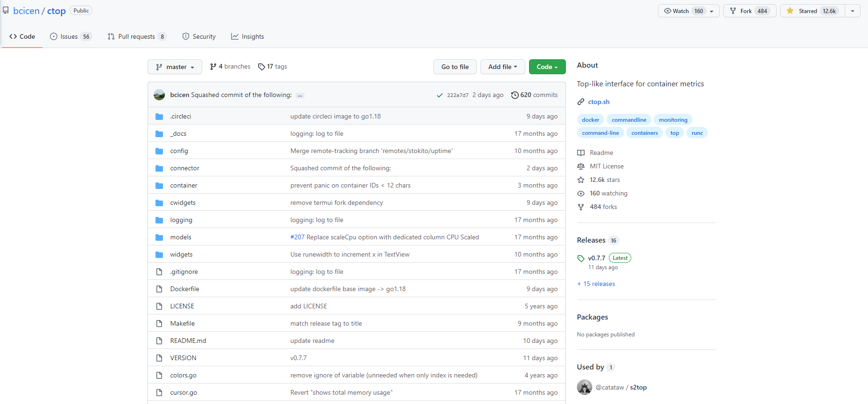This screenshot has height=404, width=868.
Task: Open the colors.go file
Action: (183, 376)
